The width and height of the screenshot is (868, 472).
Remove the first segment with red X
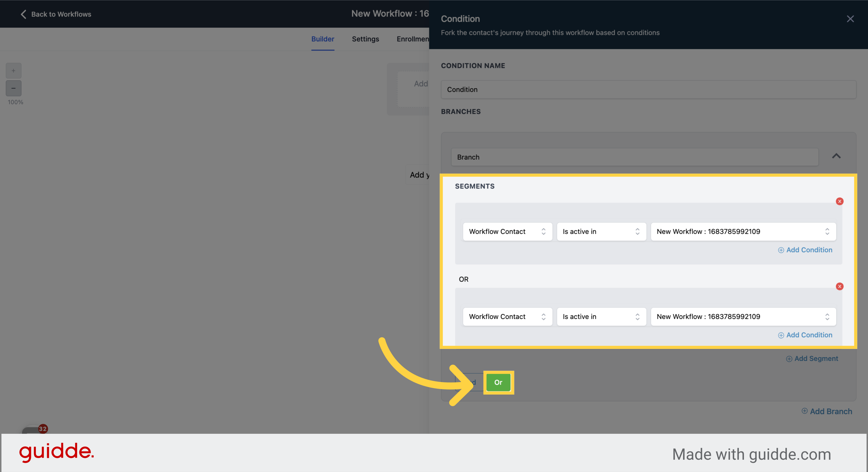coord(839,201)
